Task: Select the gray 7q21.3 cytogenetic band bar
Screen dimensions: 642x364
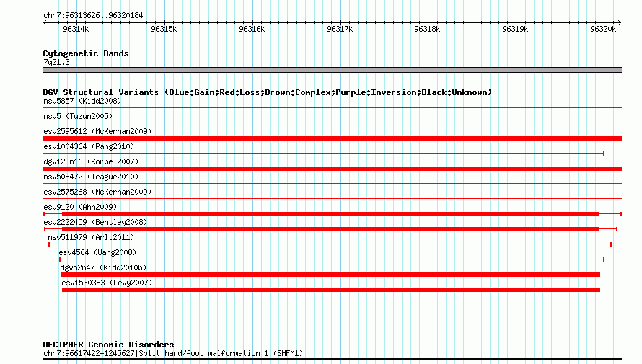Action: pos(332,70)
